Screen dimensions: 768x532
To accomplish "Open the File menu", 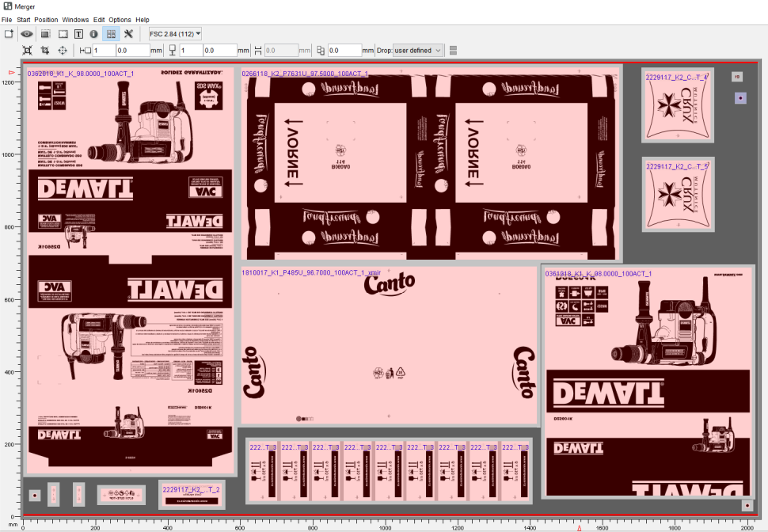I will pyautogui.click(x=6, y=20).
